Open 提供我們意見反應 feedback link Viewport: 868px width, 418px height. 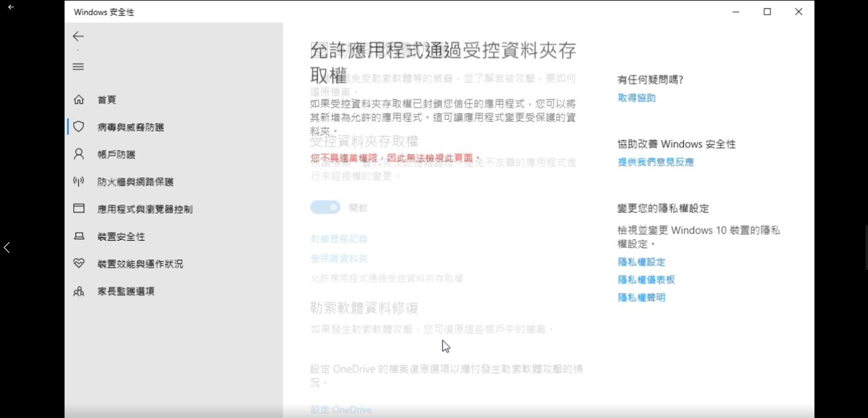coord(655,162)
